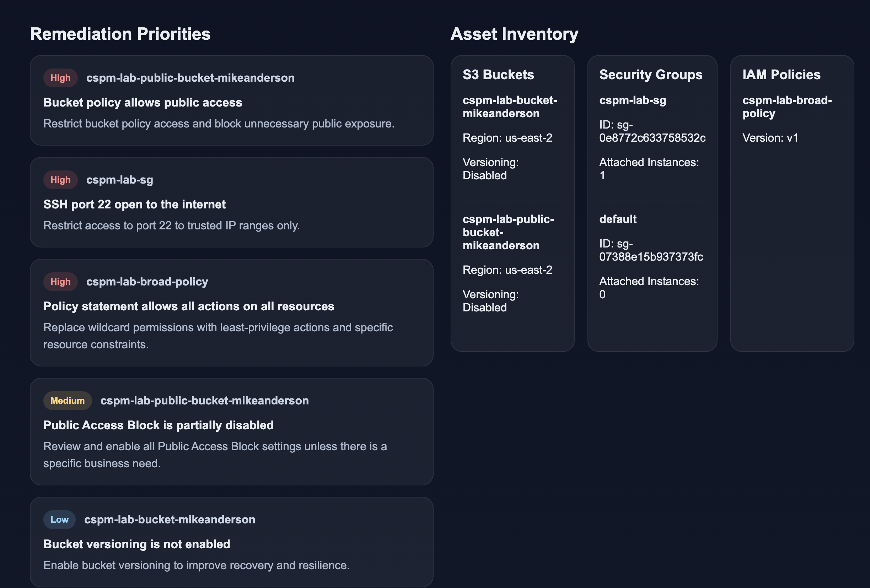Click the IAM Policies card heading
Image resolution: width=870 pixels, height=588 pixels.
click(x=781, y=75)
